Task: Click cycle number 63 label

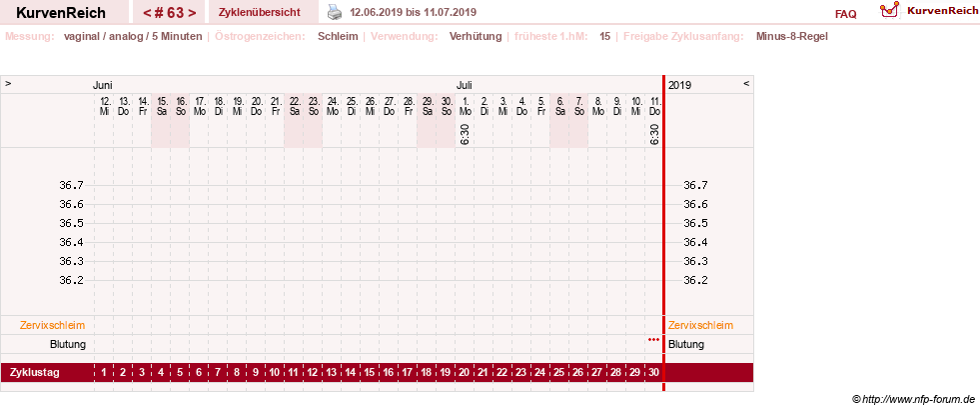Action: point(170,13)
